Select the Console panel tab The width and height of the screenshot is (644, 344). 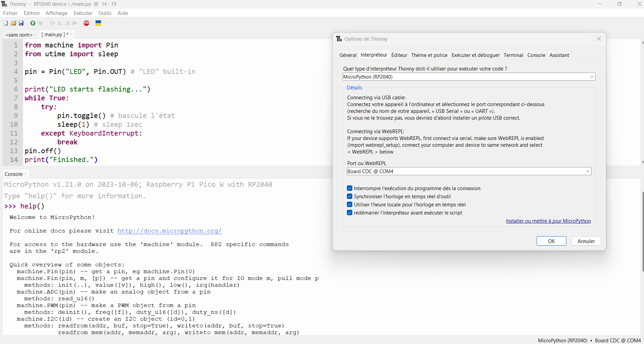click(x=14, y=174)
